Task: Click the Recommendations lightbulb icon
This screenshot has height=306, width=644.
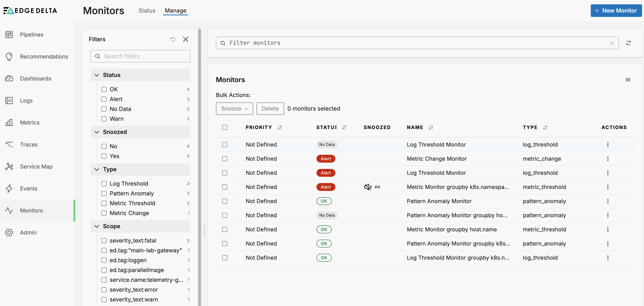Action: tap(9, 56)
